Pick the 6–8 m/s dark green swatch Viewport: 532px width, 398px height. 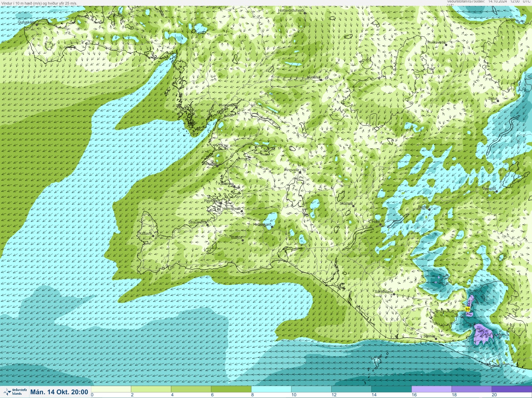[232, 389]
